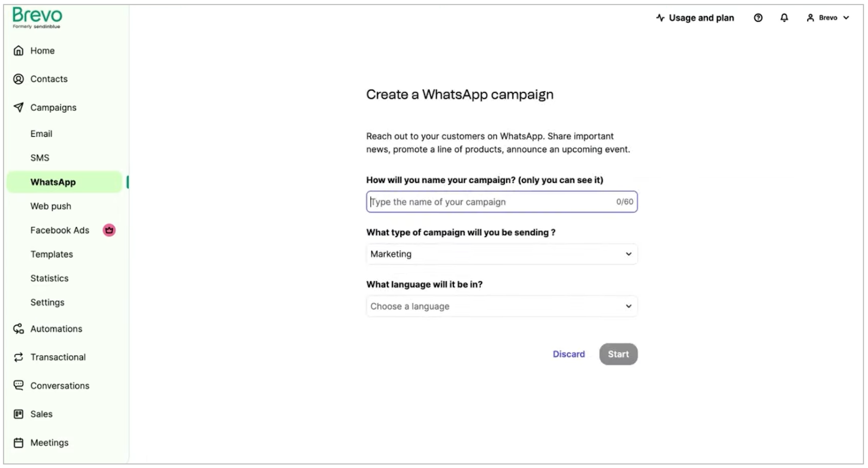Open SMS campaigns submenu item
Screen dimensions: 868x468
click(40, 158)
